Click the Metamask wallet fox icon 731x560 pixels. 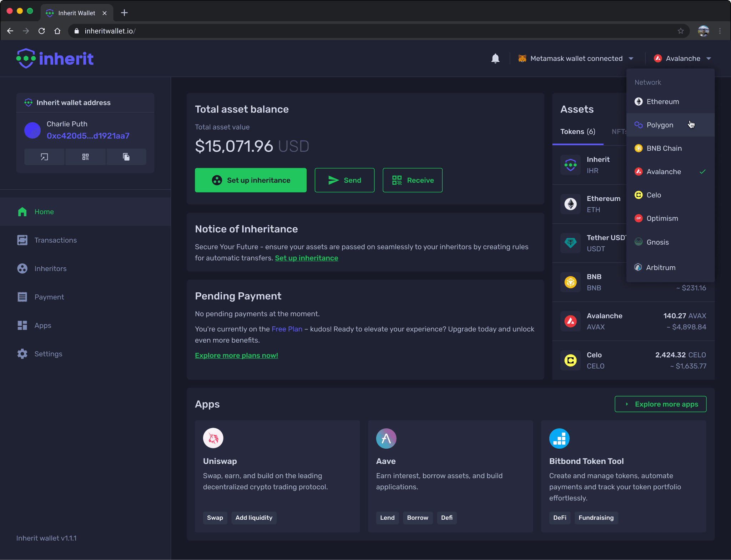pos(520,58)
